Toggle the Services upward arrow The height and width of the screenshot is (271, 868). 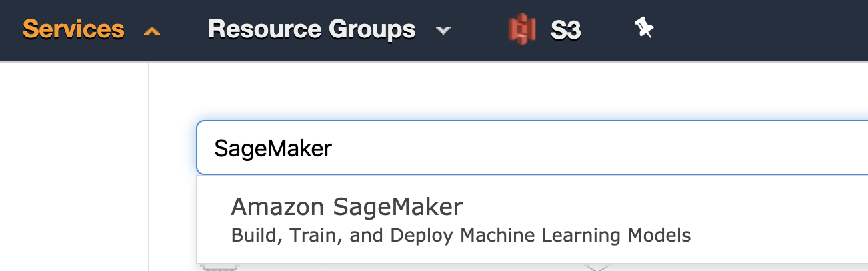(x=152, y=31)
